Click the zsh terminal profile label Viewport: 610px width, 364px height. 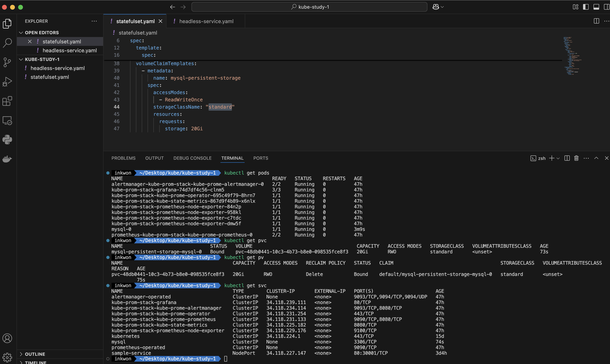(x=538, y=158)
